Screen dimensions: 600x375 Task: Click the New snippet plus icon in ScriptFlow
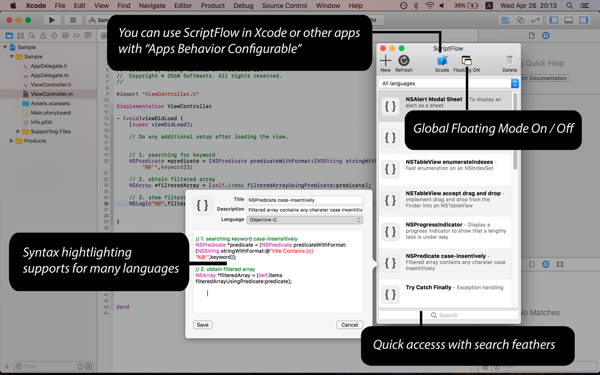pyautogui.click(x=385, y=60)
